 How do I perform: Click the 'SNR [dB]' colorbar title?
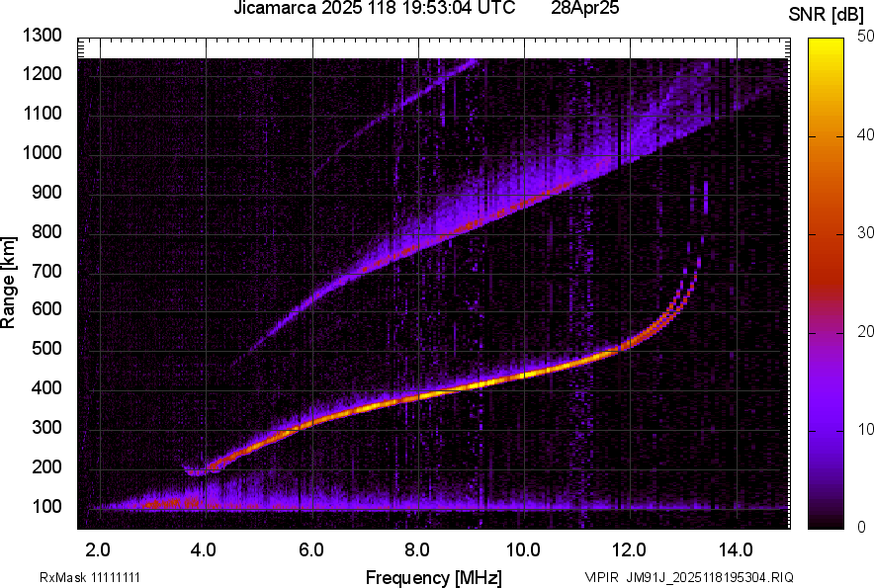click(x=827, y=15)
